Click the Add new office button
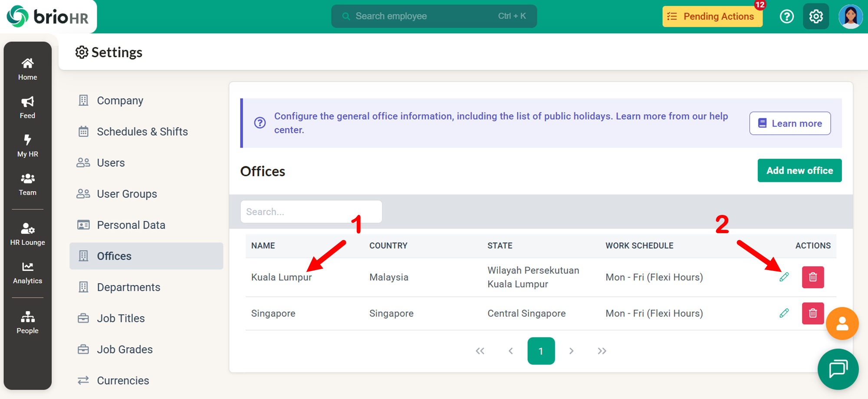 (799, 171)
